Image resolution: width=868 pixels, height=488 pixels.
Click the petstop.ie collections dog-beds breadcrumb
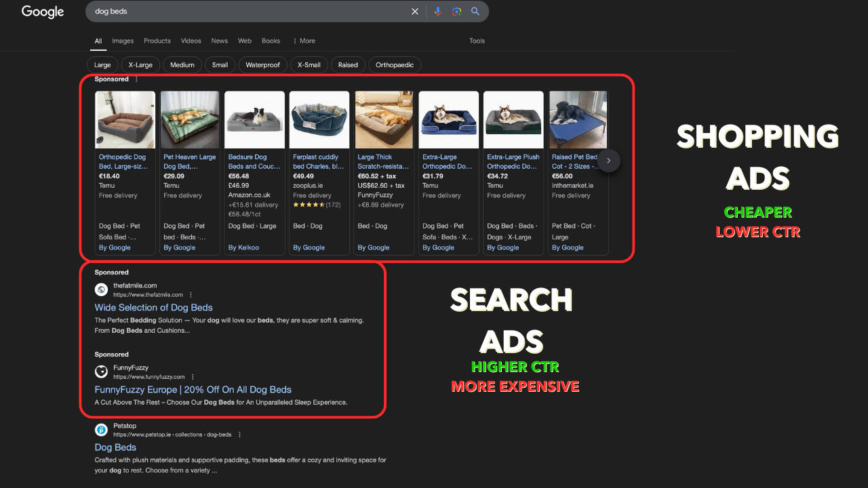tap(172, 434)
